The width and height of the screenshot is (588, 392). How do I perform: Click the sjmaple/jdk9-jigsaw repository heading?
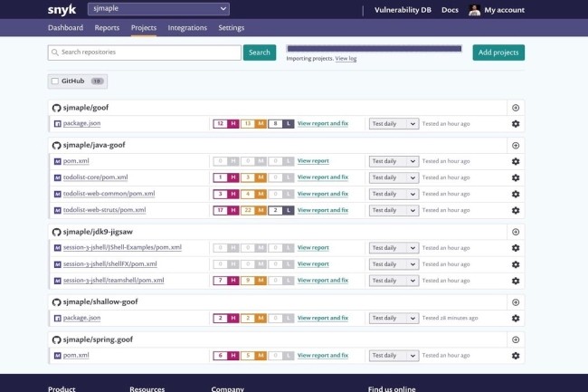[x=98, y=232]
